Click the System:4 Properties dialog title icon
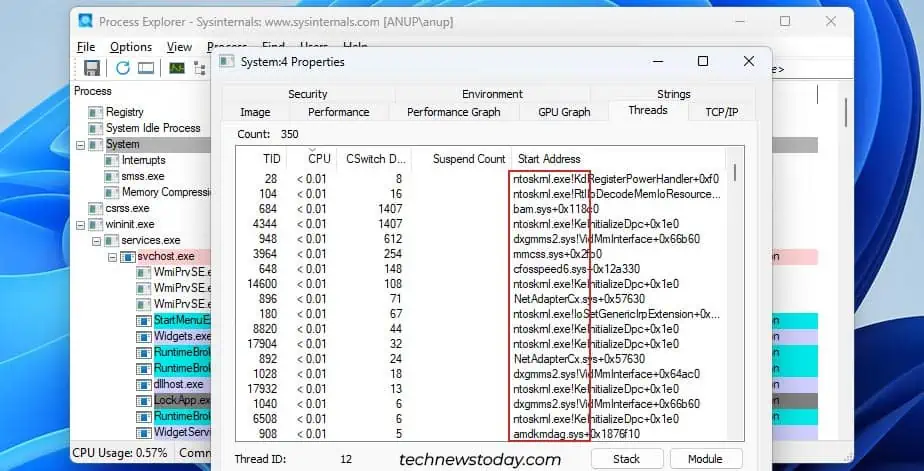 tap(226, 61)
